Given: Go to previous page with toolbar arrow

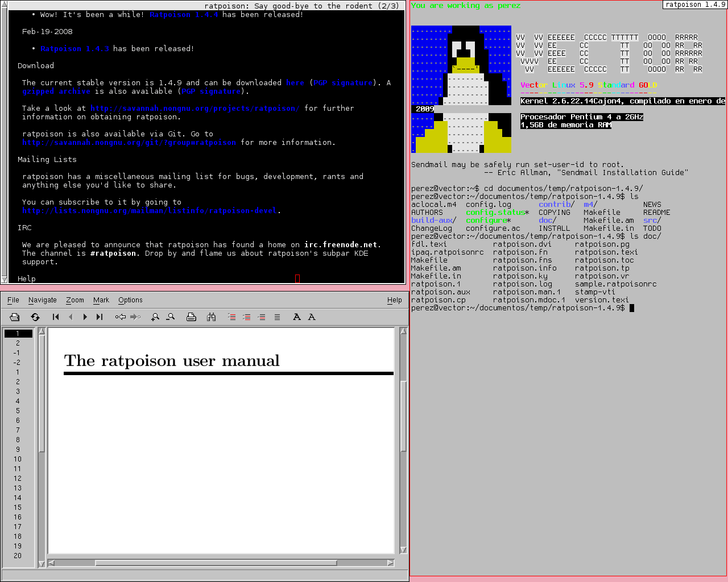Looking at the screenshot, I should point(71,317).
